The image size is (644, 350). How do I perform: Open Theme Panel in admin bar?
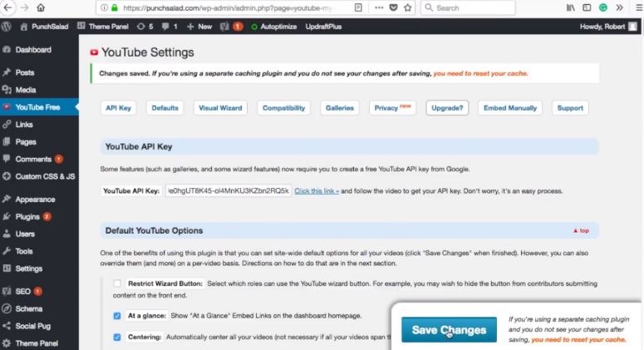pyautogui.click(x=103, y=27)
